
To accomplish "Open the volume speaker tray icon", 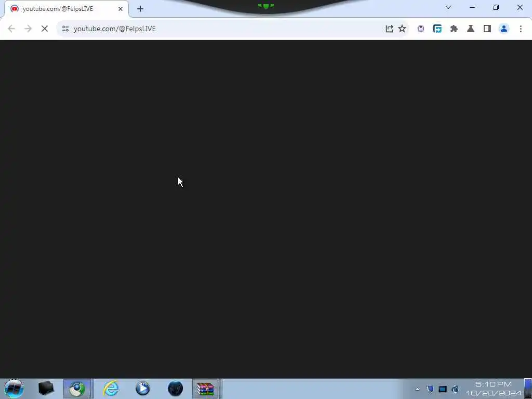I will point(455,389).
